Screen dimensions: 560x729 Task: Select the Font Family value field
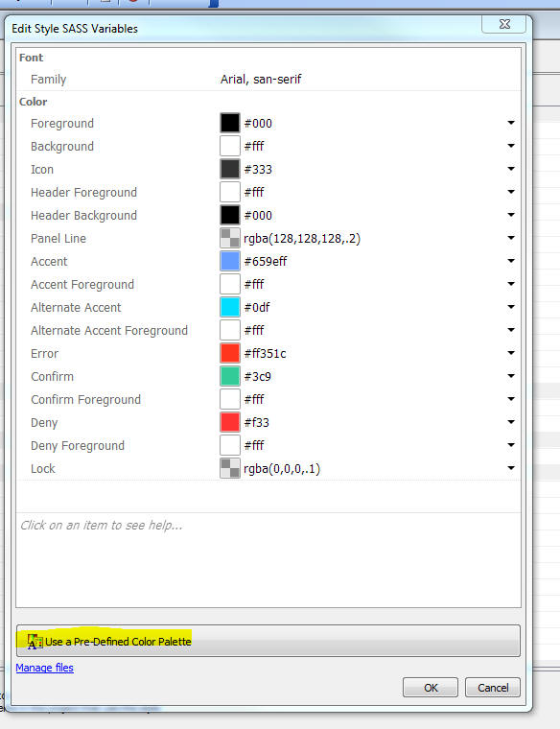pos(369,79)
